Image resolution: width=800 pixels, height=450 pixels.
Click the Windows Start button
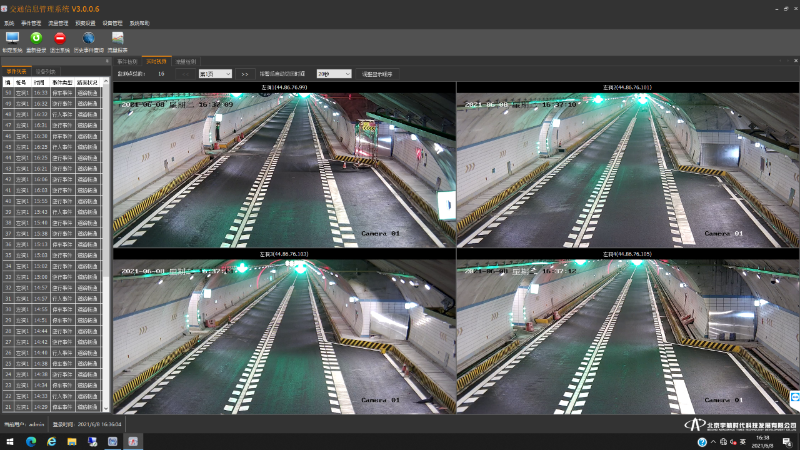pos(10,441)
